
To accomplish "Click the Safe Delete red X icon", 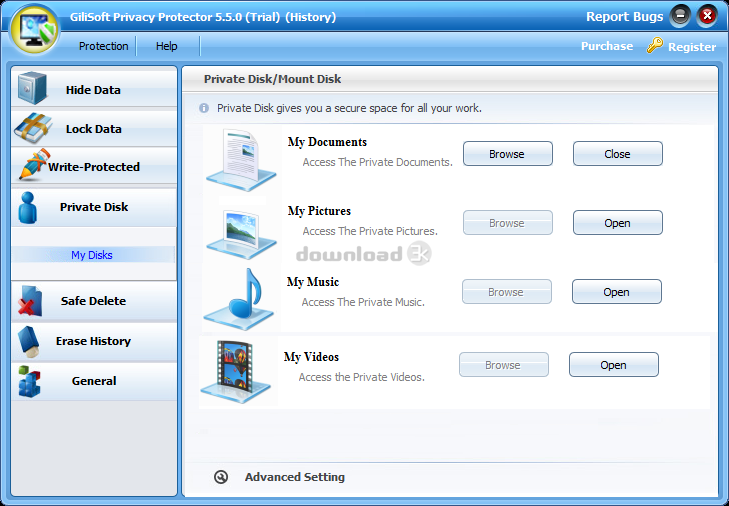I will pyautogui.click(x=31, y=301).
